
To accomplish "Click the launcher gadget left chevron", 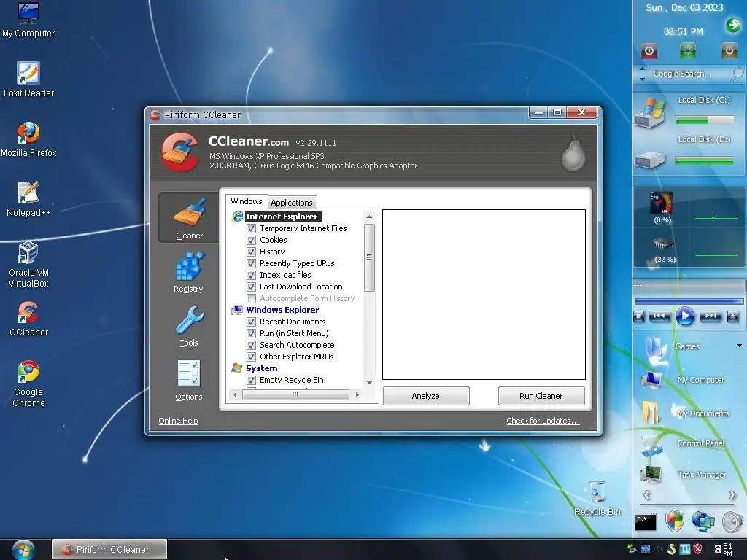I will (x=646, y=495).
